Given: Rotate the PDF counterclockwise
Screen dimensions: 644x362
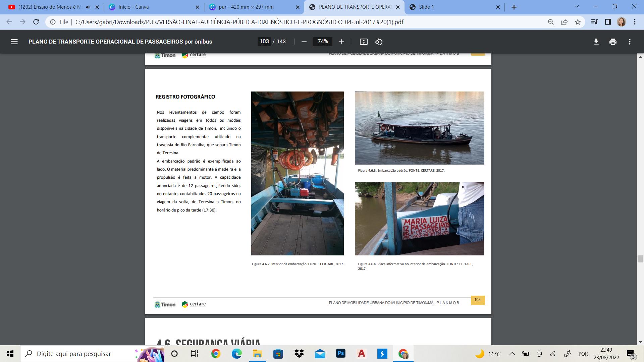Looking at the screenshot, I should point(379,42).
